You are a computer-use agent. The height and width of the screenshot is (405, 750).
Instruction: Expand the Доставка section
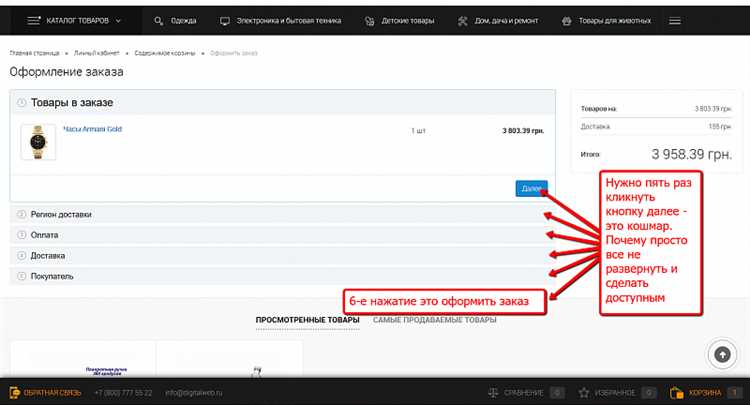click(x=283, y=255)
